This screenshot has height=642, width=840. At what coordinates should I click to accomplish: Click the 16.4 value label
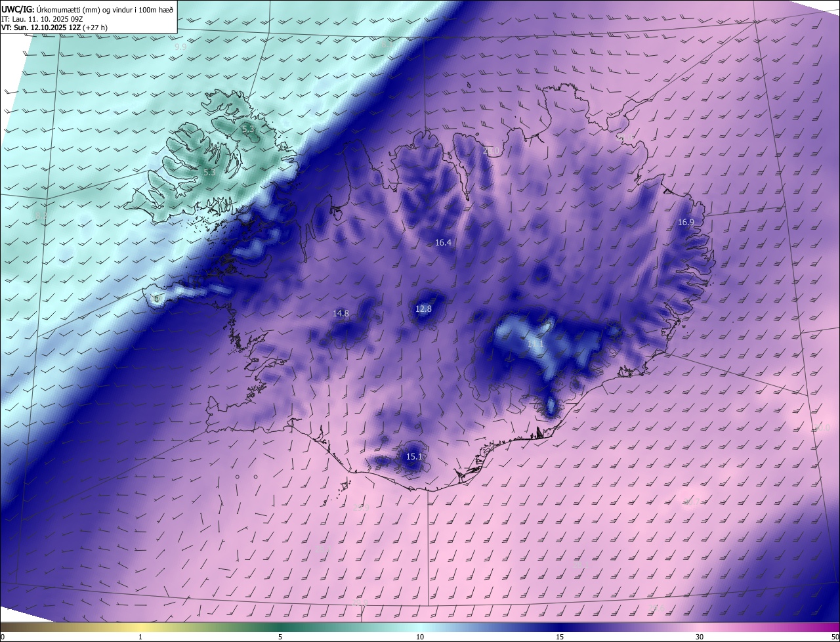(x=444, y=242)
